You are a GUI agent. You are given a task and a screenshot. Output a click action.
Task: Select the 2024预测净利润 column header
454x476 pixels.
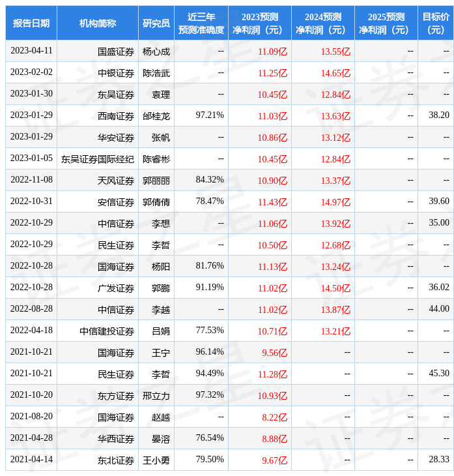click(323, 23)
